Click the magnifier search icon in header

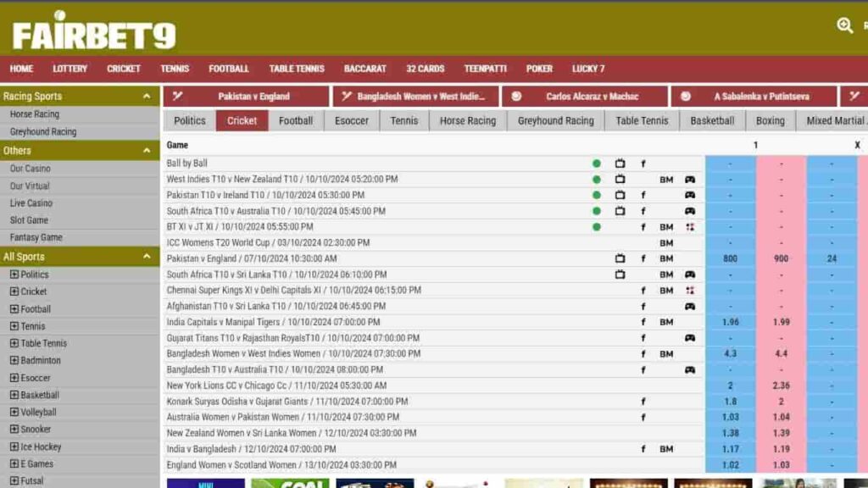(844, 25)
